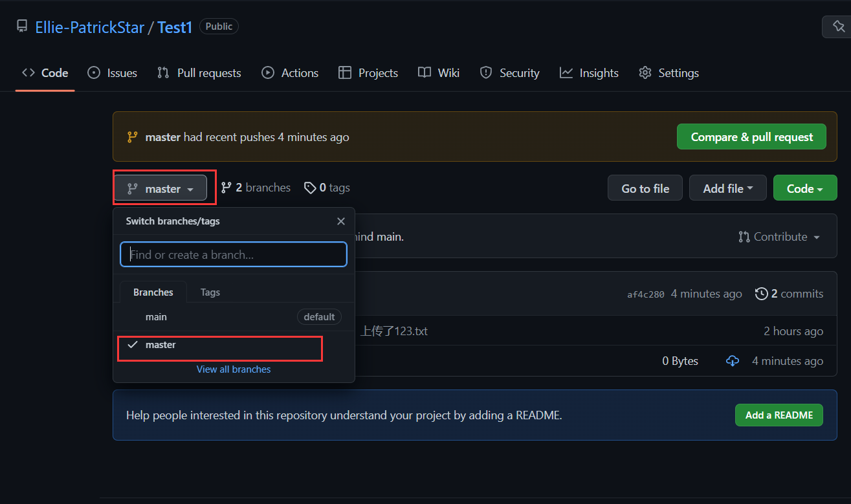Expand the Add file dropdown

coord(728,188)
